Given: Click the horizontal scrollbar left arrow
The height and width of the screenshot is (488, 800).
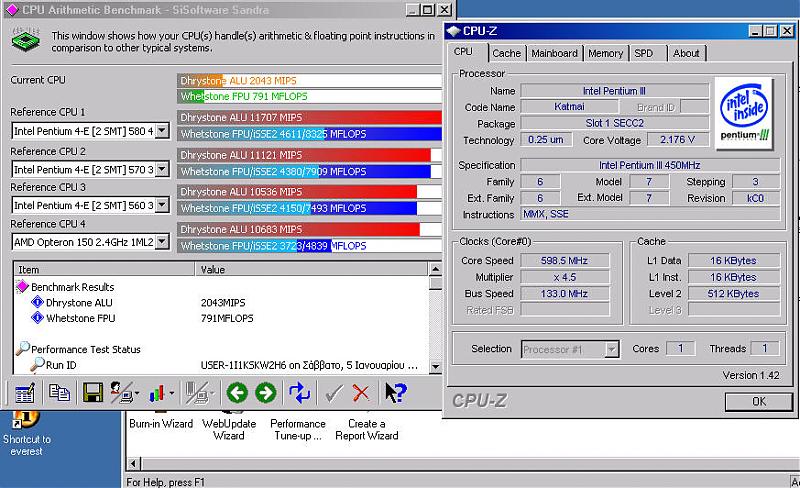Looking at the screenshot, I should [133, 463].
